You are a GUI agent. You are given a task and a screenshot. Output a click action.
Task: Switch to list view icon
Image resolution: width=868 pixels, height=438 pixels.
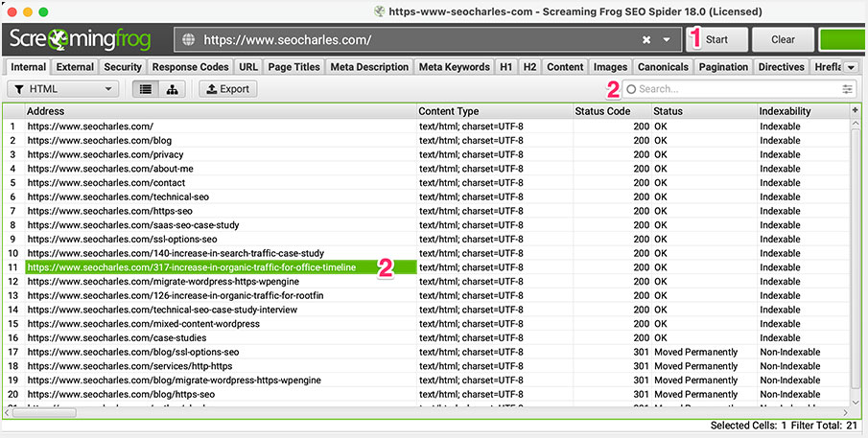tap(146, 89)
